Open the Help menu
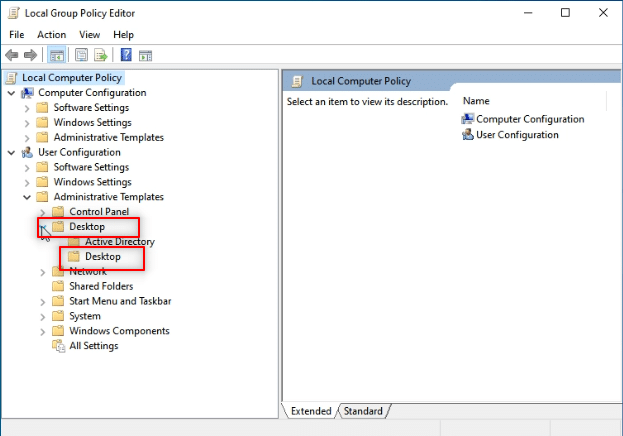 [x=123, y=35]
